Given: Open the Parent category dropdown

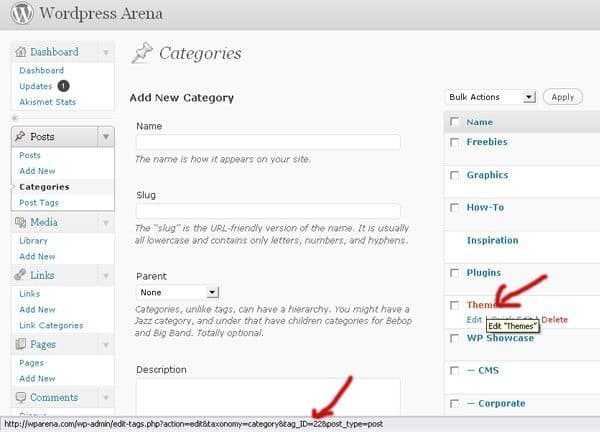Looking at the screenshot, I should (x=178, y=293).
